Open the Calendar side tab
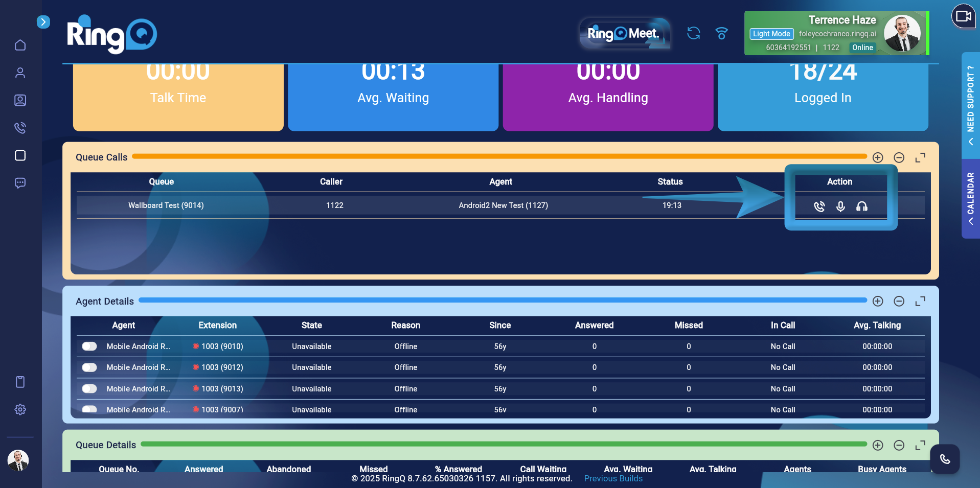 coord(970,198)
